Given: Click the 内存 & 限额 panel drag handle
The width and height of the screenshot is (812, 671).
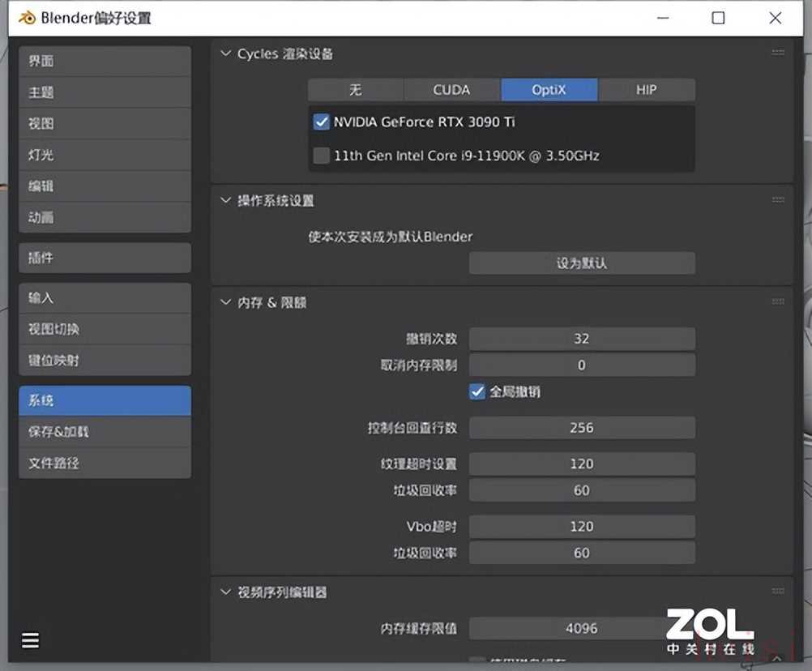Looking at the screenshot, I should click(778, 301).
